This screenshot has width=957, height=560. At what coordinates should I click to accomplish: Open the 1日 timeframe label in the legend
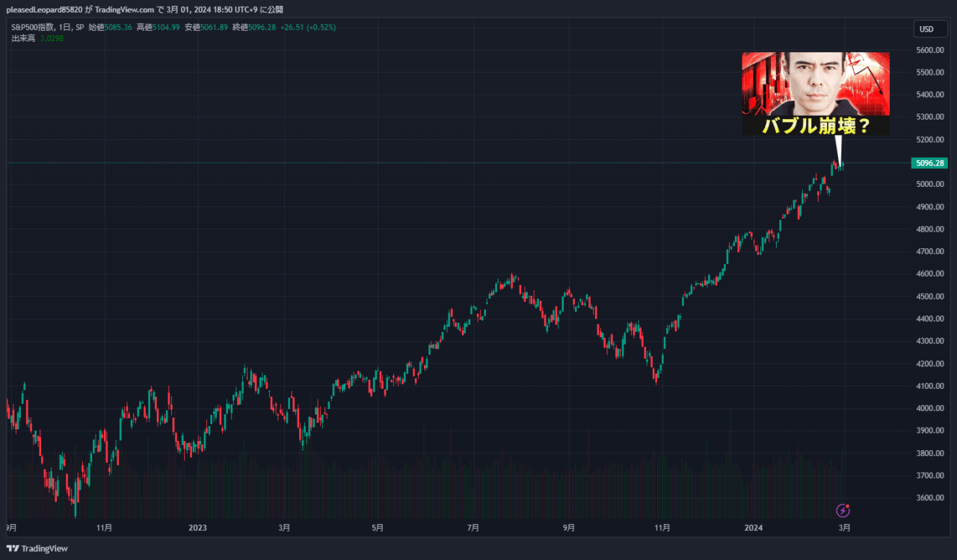pos(64,26)
